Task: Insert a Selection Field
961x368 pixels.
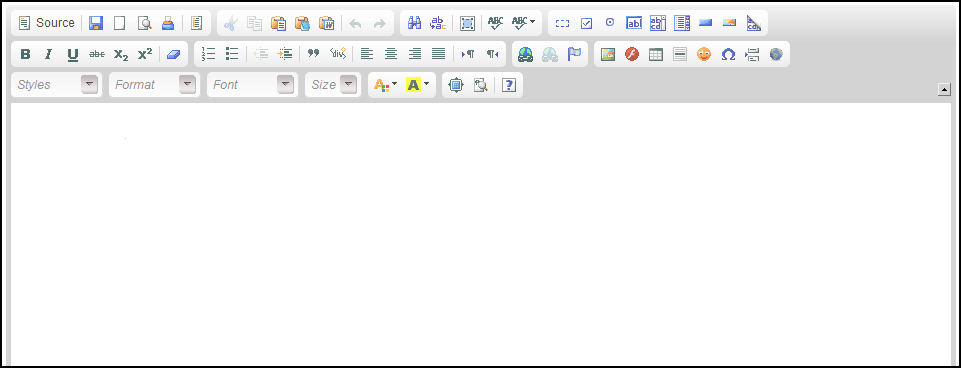Action: pyautogui.click(x=682, y=23)
